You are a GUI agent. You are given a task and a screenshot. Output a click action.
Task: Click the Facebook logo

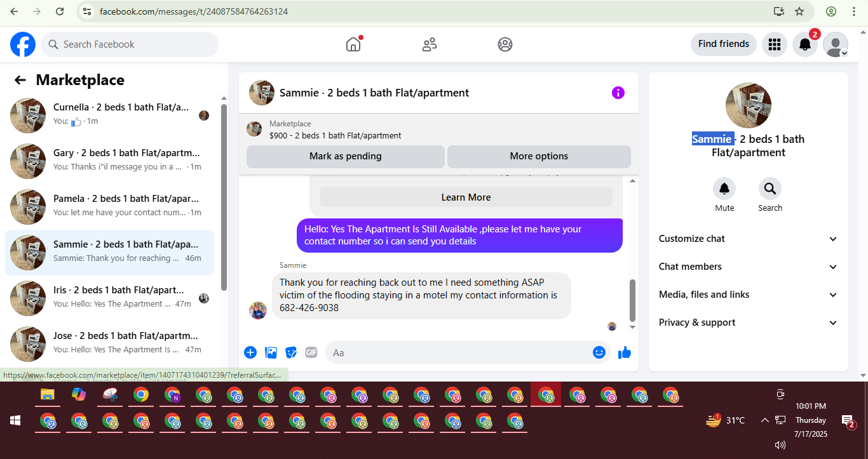pos(23,44)
